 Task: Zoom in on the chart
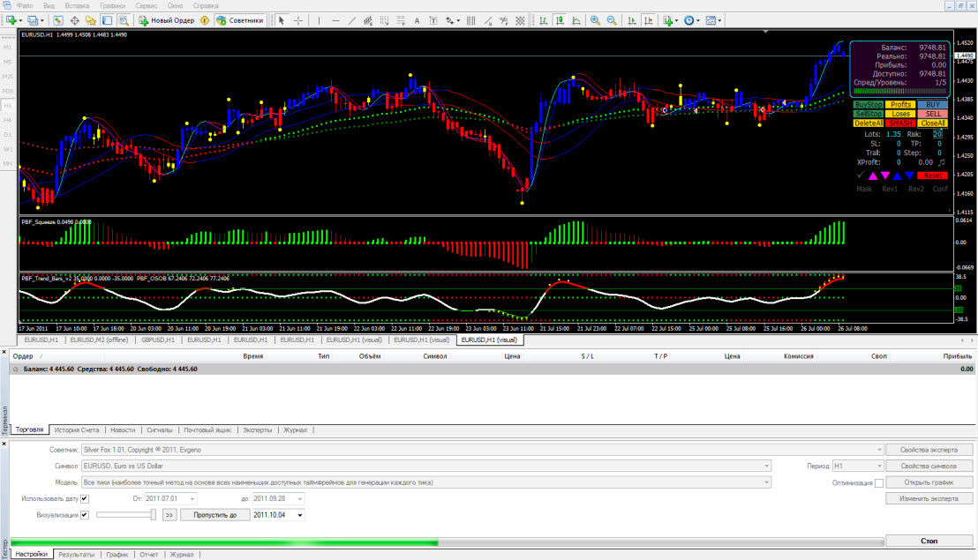595,20
